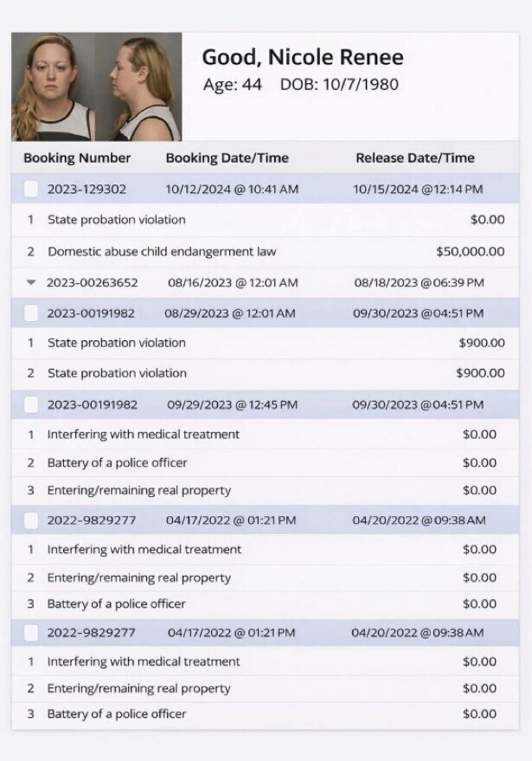Image resolution: width=532 pixels, height=761 pixels.
Task: Click release date 10/15/2024 @ 12:14 PM
Action: tap(418, 189)
